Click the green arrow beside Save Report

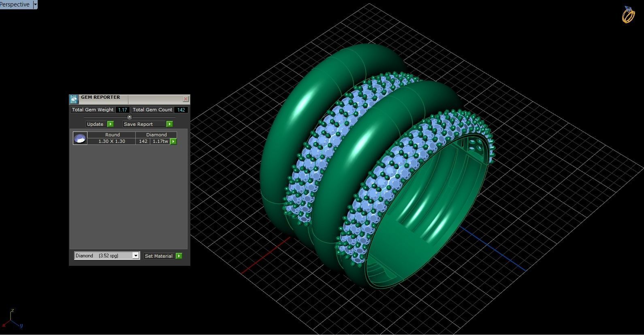[170, 124]
